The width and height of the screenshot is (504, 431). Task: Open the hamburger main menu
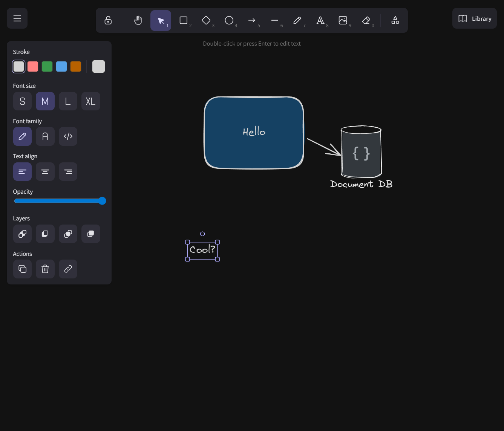[x=17, y=18]
